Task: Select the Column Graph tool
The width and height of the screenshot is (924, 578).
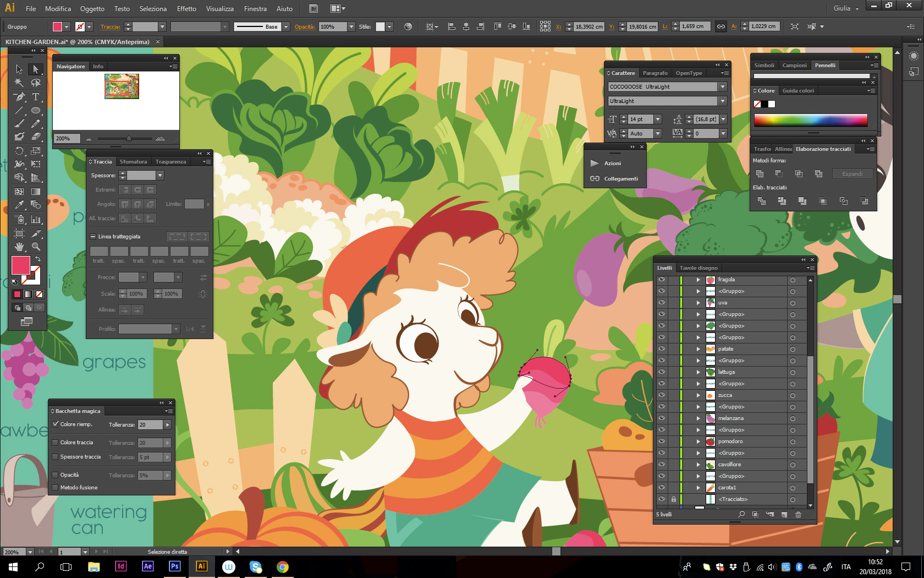Action: 36,219
